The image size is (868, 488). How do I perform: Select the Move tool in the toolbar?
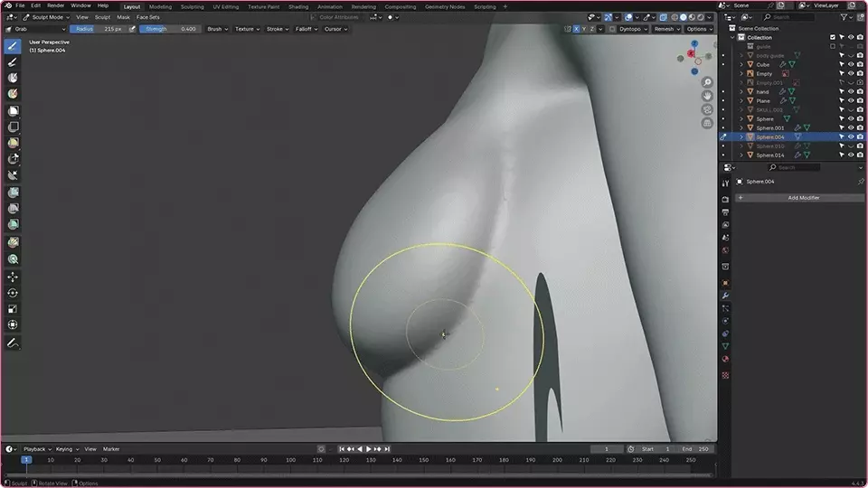13,277
